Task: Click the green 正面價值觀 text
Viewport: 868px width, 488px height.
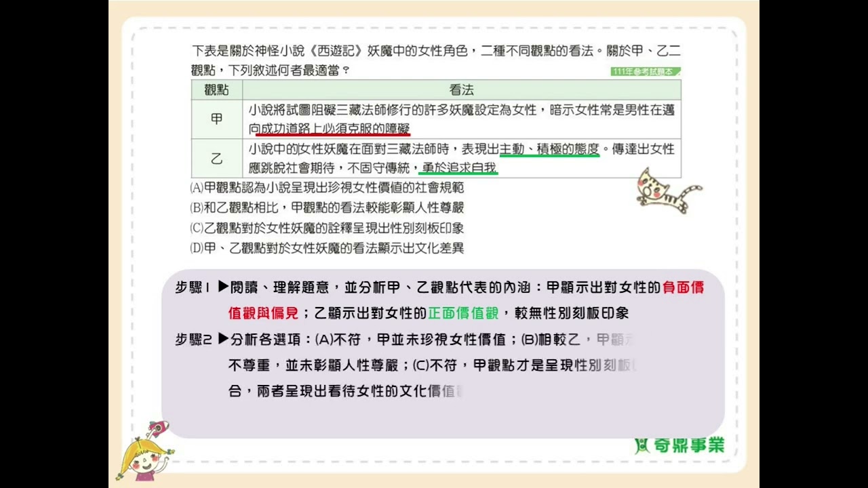Action: pos(463,313)
